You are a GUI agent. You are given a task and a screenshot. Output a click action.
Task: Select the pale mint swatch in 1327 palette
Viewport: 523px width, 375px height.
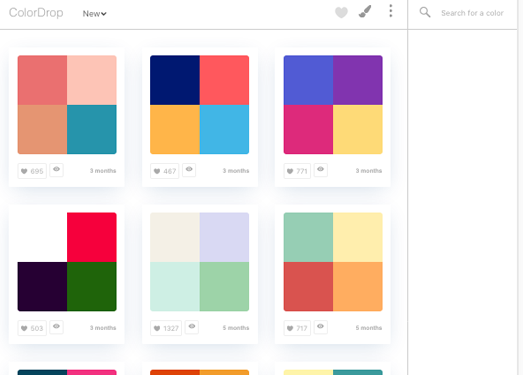[x=175, y=287]
